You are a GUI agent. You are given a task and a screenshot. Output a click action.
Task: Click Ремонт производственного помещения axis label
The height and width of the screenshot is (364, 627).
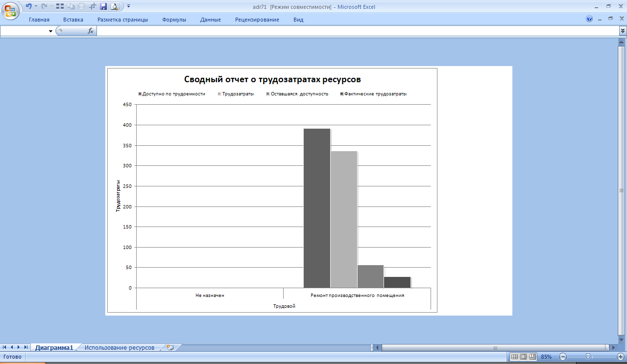point(357,296)
